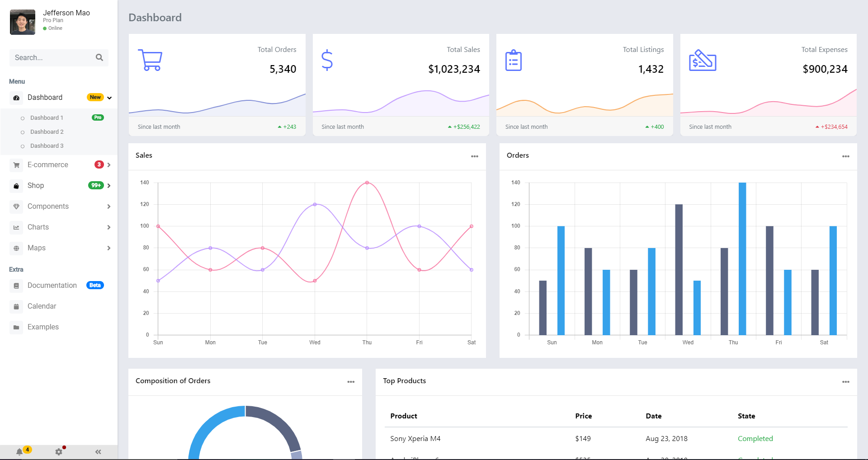868x460 pixels.
Task: Click the Date column header
Action: tap(653, 416)
